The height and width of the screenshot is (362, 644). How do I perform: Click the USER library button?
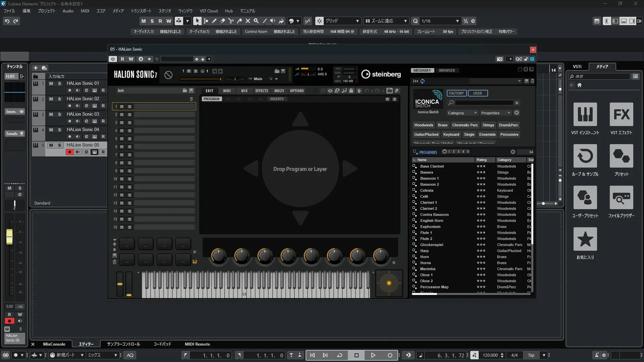click(477, 93)
